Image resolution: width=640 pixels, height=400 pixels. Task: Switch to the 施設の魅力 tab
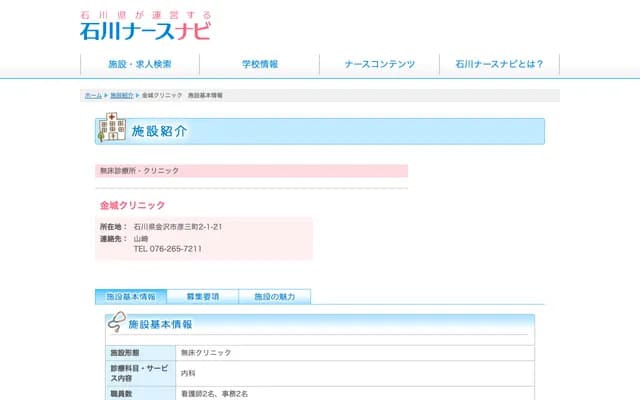click(x=275, y=297)
